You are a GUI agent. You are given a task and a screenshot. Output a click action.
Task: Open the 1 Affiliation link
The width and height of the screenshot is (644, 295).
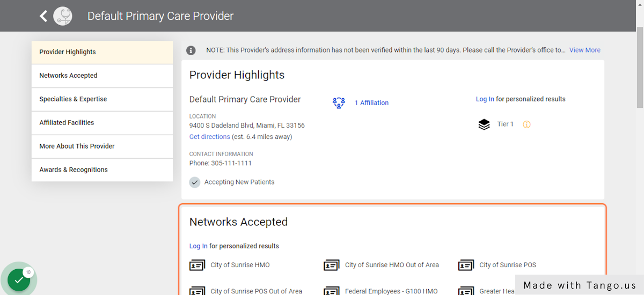coord(371,103)
